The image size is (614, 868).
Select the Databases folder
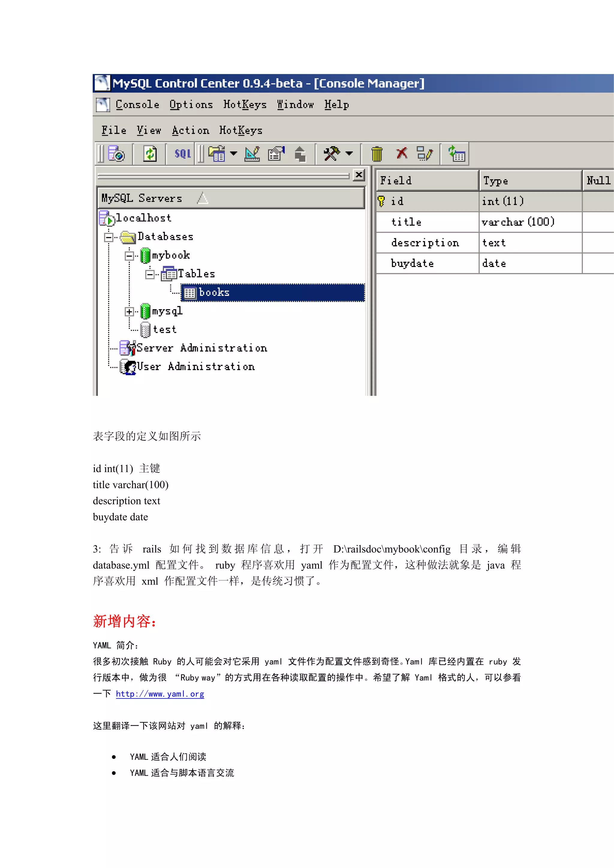coord(165,237)
